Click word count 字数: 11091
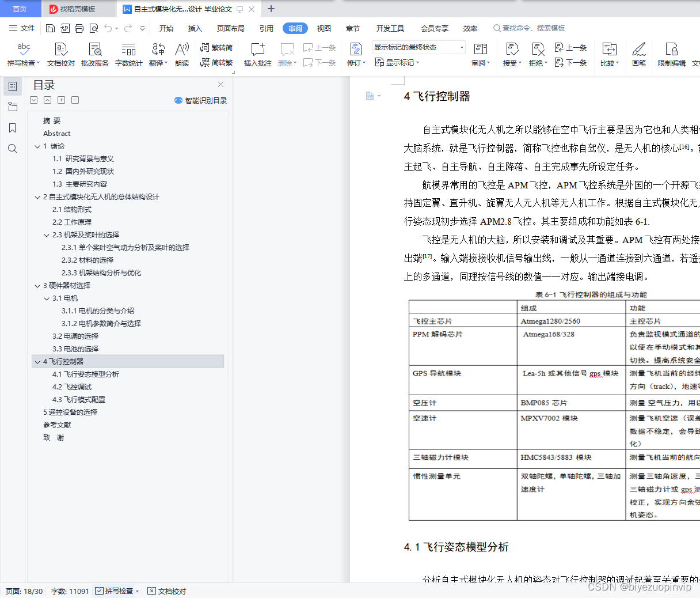Image resolution: width=700 pixels, height=598 pixels. (70, 591)
